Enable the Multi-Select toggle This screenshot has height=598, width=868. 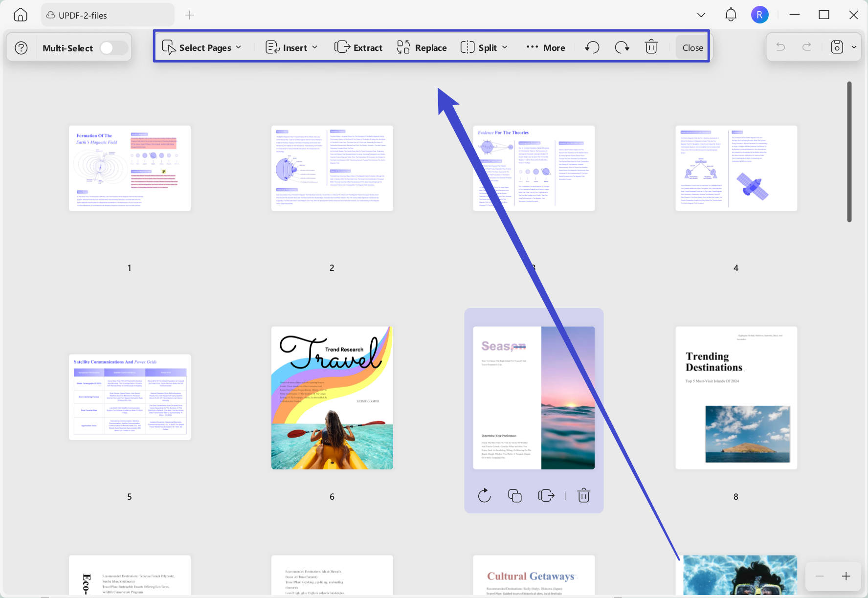point(114,48)
